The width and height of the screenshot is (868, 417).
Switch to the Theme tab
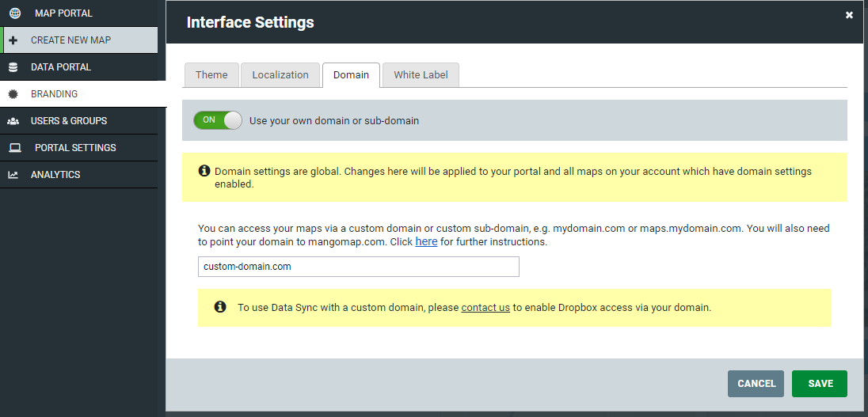[x=211, y=75]
